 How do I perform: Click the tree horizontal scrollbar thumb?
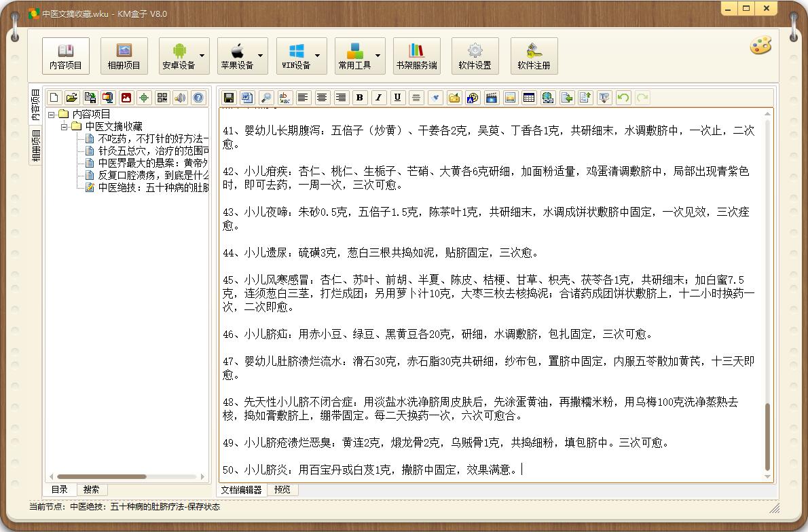[102, 477]
